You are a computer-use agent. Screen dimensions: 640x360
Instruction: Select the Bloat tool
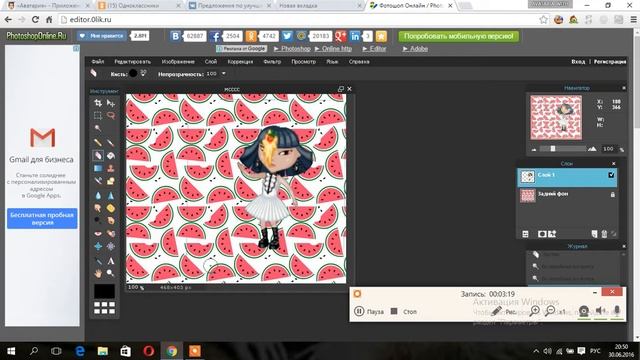tap(98, 247)
